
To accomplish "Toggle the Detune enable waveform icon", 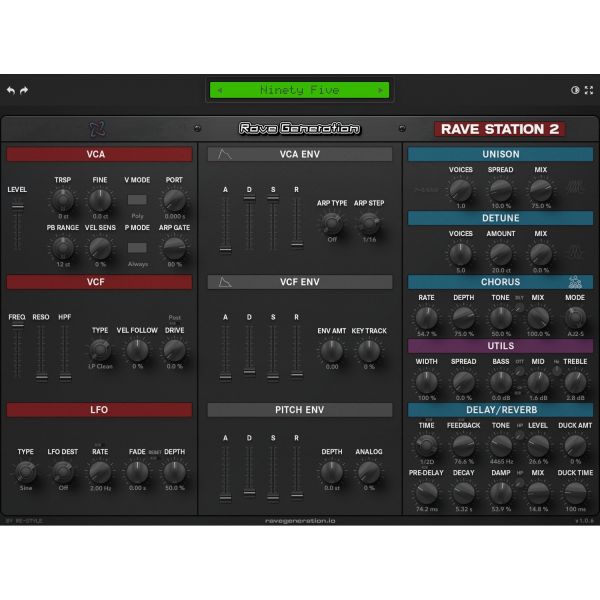I will 575,252.
